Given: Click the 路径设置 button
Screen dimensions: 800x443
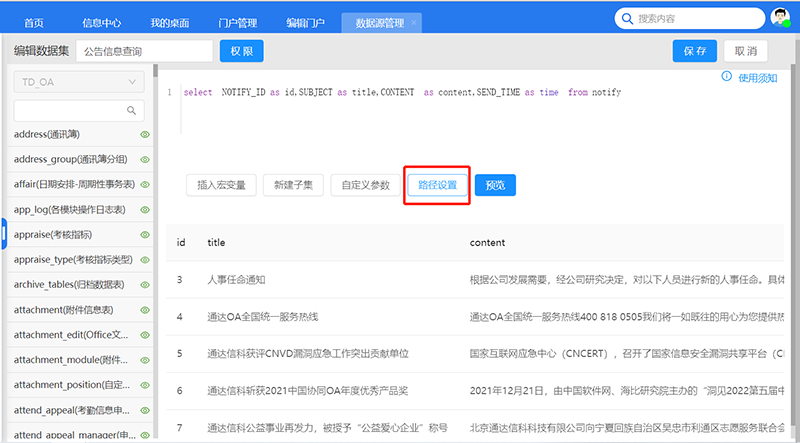Looking at the screenshot, I should coord(437,185).
